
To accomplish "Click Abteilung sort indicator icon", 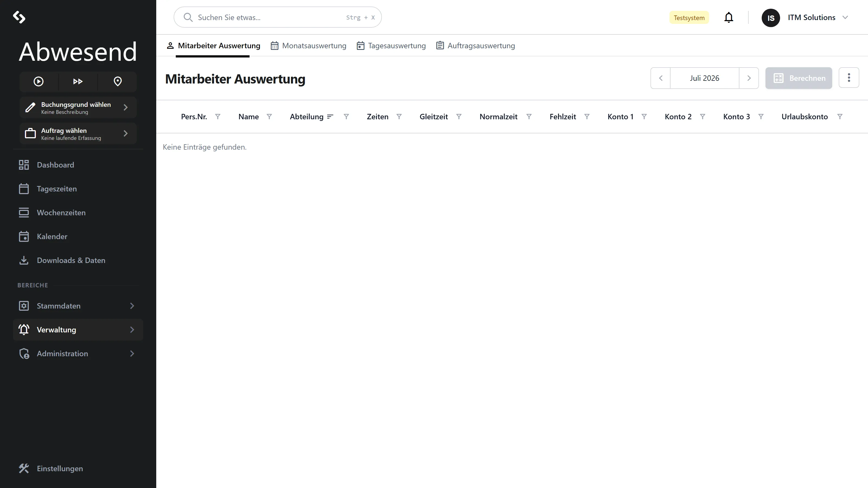I will coord(330,117).
